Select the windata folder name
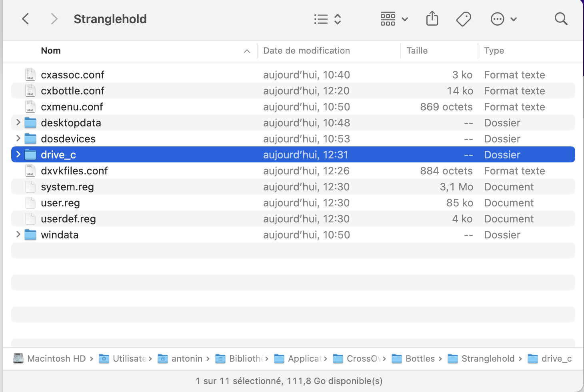 click(60, 235)
